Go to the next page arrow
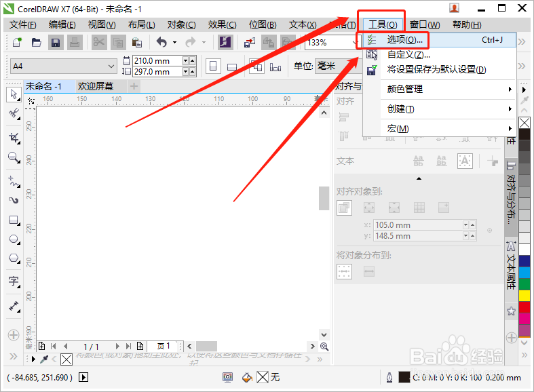Image resolution: width=534 pixels, height=392 pixels. click(x=117, y=347)
